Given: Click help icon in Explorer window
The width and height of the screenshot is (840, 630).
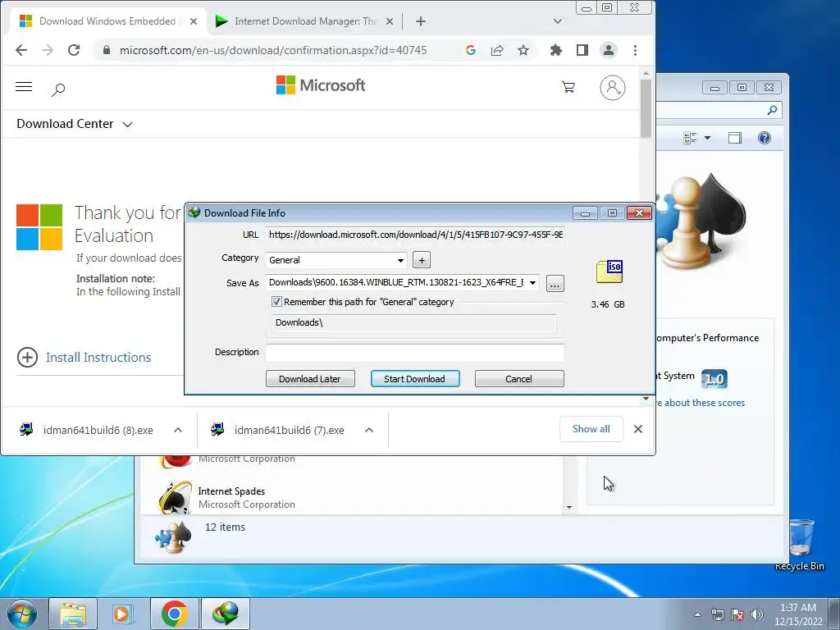Looking at the screenshot, I should (765, 138).
